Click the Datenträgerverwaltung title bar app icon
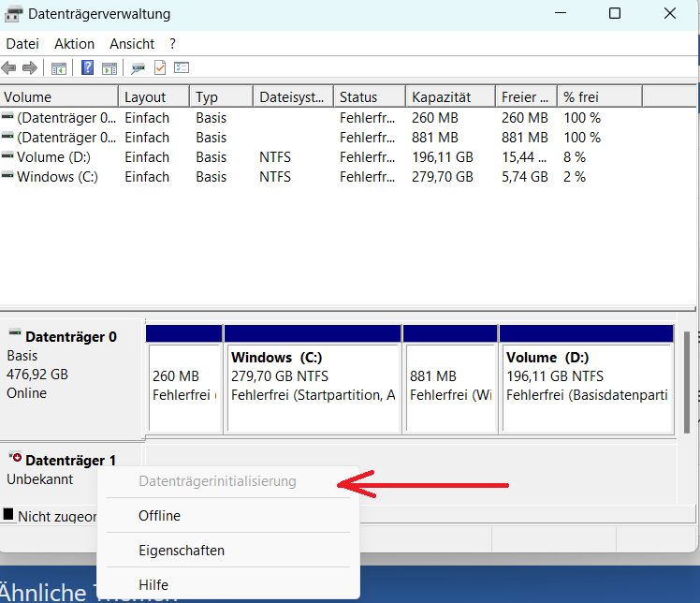Viewport: 700px width, 603px height. click(13, 14)
